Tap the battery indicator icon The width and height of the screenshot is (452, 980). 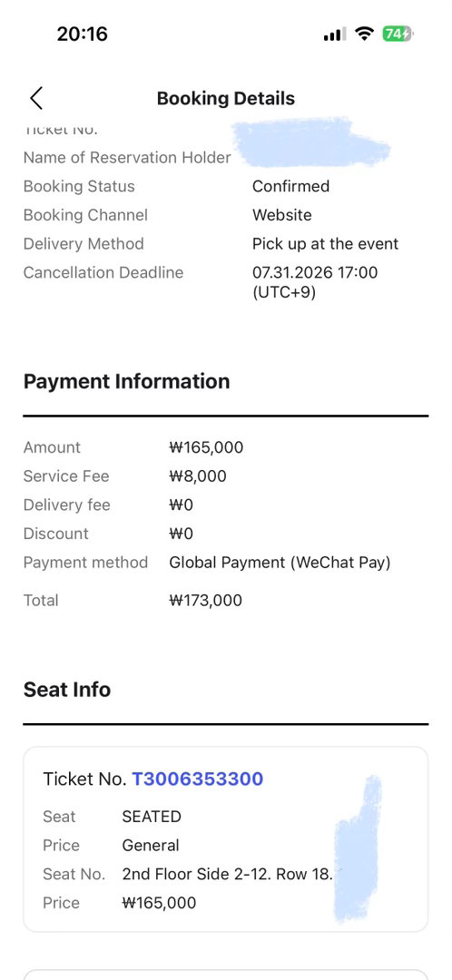pos(398,34)
